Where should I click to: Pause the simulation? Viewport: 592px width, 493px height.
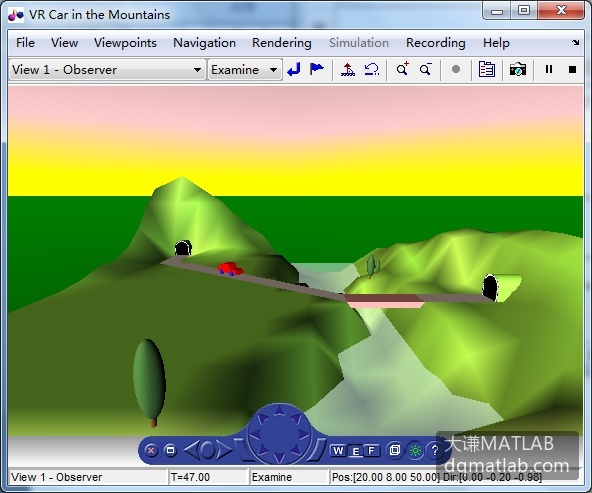pos(549,69)
